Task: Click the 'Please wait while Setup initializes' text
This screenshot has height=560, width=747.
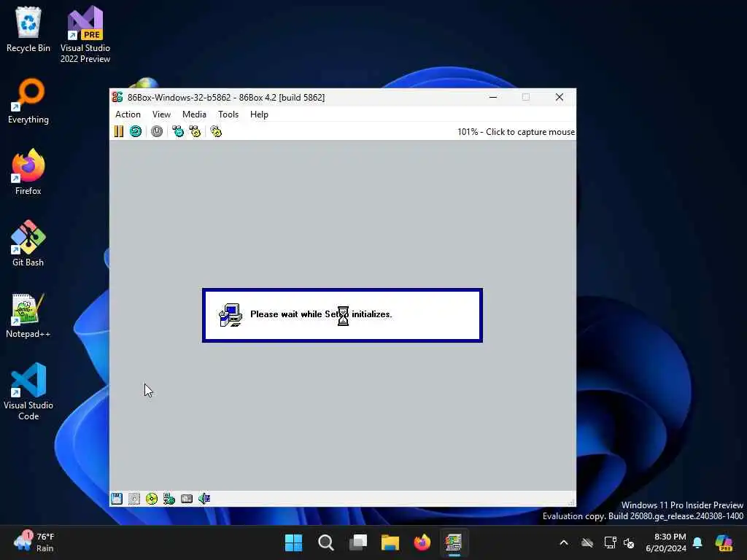Action: pyautogui.click(x=321, y=314)
